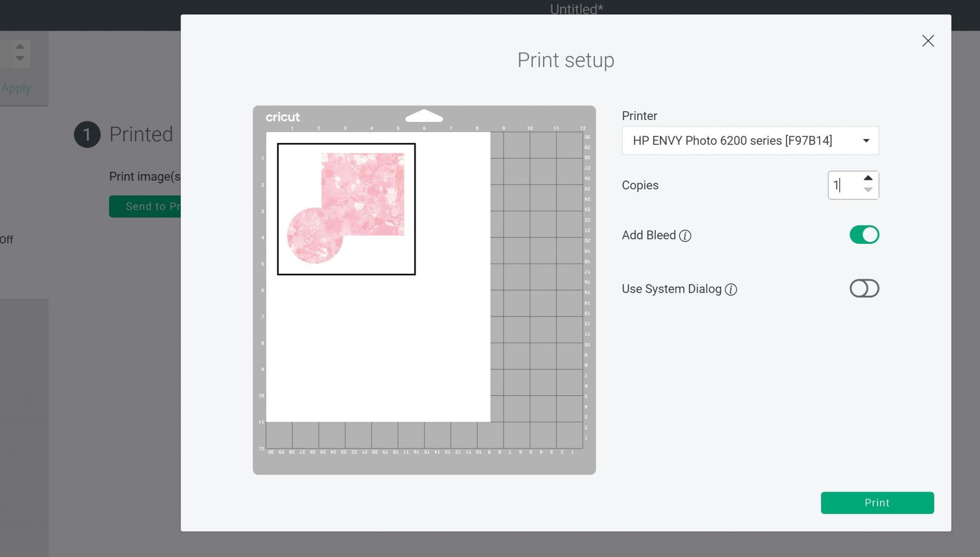Screen dimensions: 980x557
Task: Enable the Use System Dialog toggle
Action: tap(864, 289)
